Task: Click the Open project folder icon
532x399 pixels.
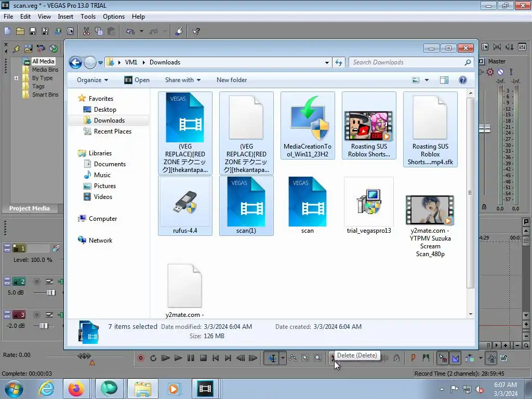Action: point(20,31)
